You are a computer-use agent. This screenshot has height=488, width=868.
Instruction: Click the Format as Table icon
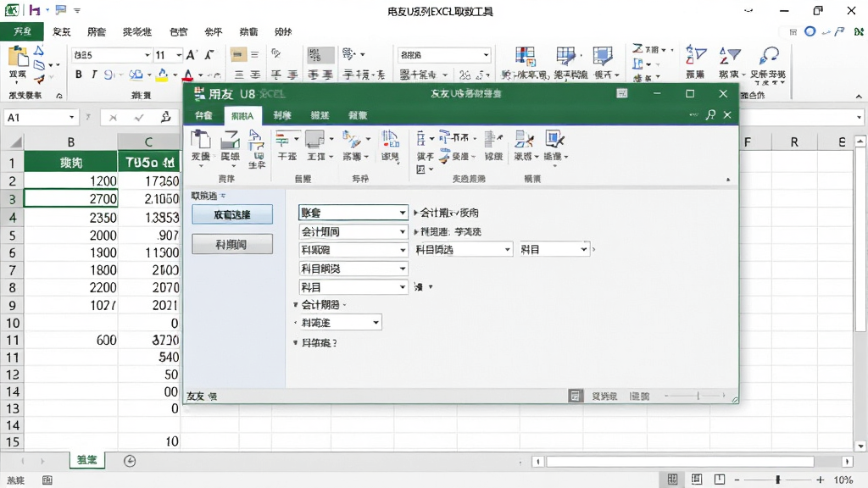coord(565,56)
